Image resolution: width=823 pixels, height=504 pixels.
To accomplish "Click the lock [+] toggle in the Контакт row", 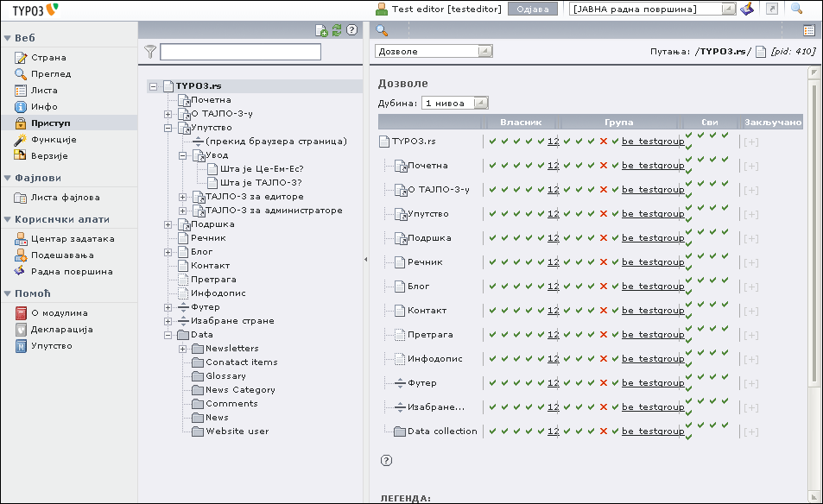I will pyautogui.click(x=751, y=311).
